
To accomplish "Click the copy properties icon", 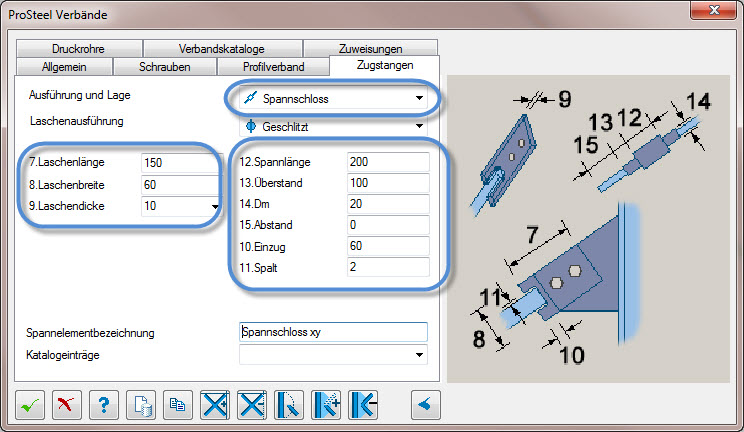I will tap(178, 405).
